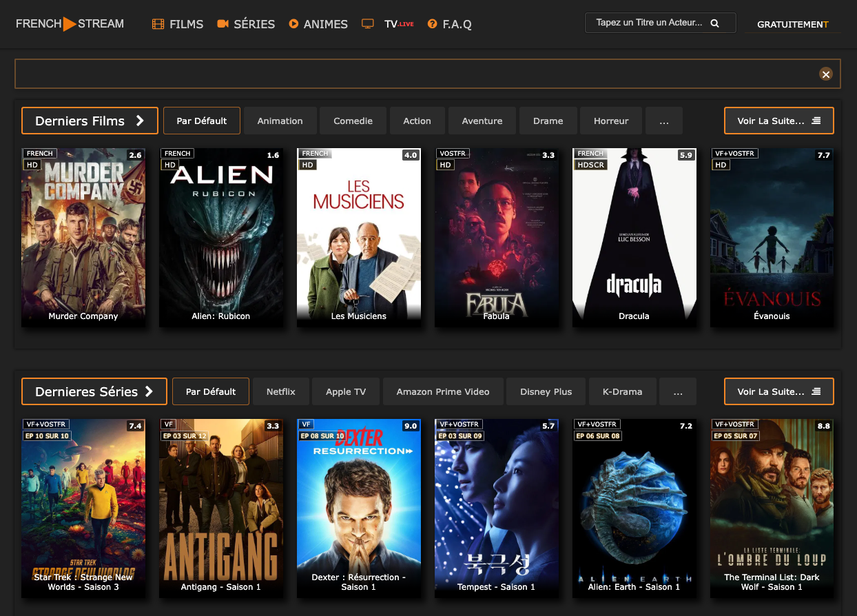Dismiss the banner with the X icon
The width and height of the screenshot is (857, 616).
tap(826, 74)
